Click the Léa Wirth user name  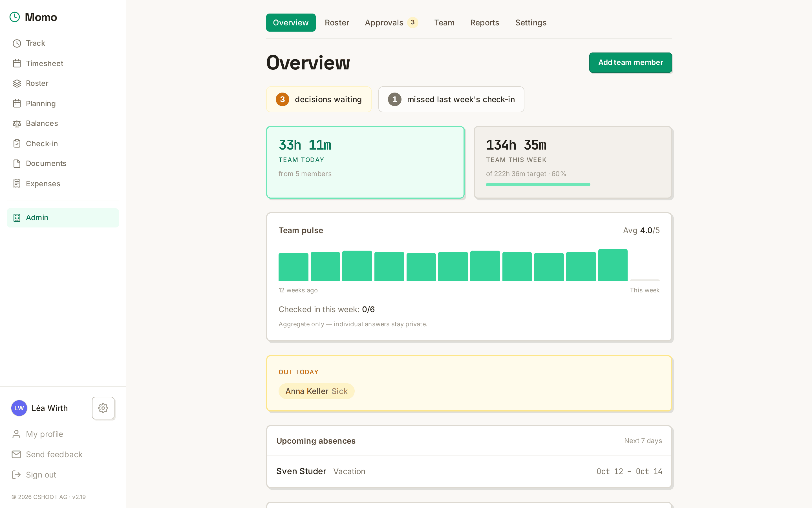click(50, 408)
